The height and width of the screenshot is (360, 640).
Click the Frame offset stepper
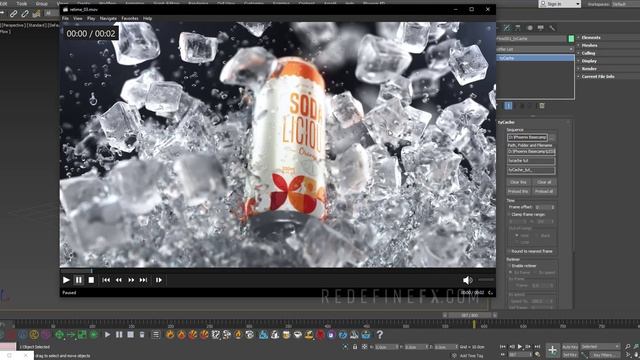[x=553, y=207]
